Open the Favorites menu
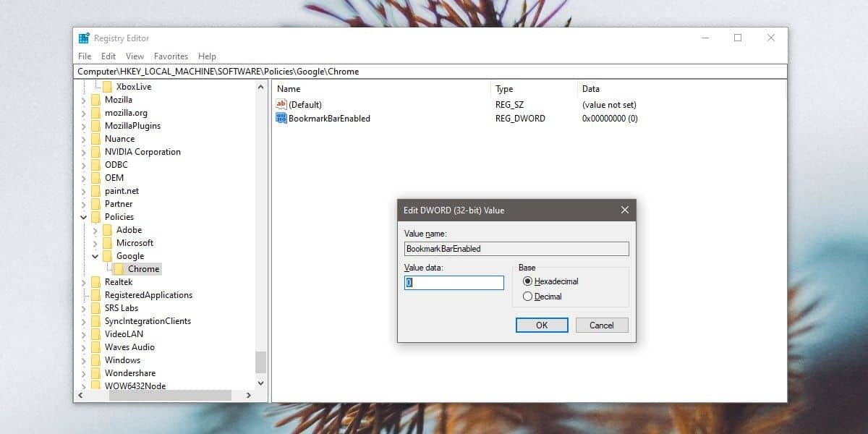The width and height of the screenshot is (868, 434). click(x=171, y=56)
